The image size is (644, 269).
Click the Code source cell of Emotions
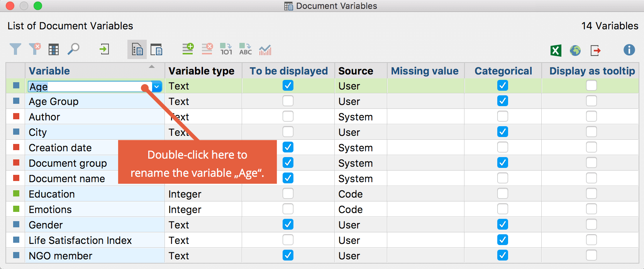[361, 209]
